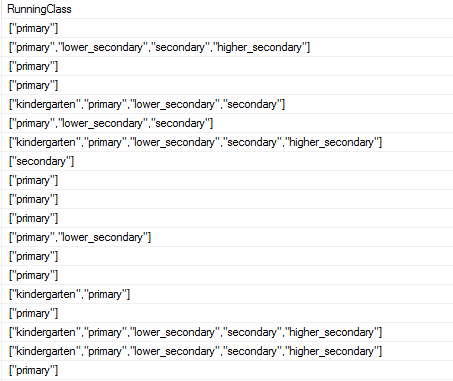This screenshot has height=381, width=453.
Task: Select primary cell directly below primary, lower_secondary row
Action: click(x=227, y=256)
